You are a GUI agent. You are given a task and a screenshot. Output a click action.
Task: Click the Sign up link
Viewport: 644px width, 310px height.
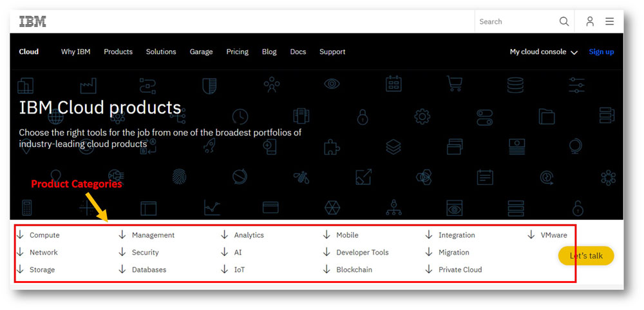[x=601, y=52]
